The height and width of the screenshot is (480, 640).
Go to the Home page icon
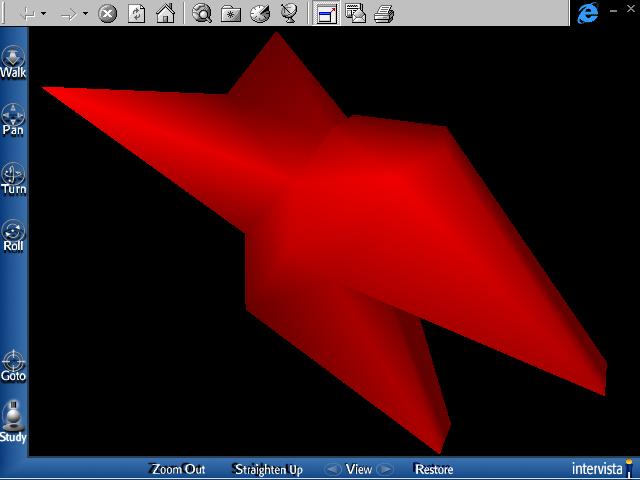click(x=165, y=14)
